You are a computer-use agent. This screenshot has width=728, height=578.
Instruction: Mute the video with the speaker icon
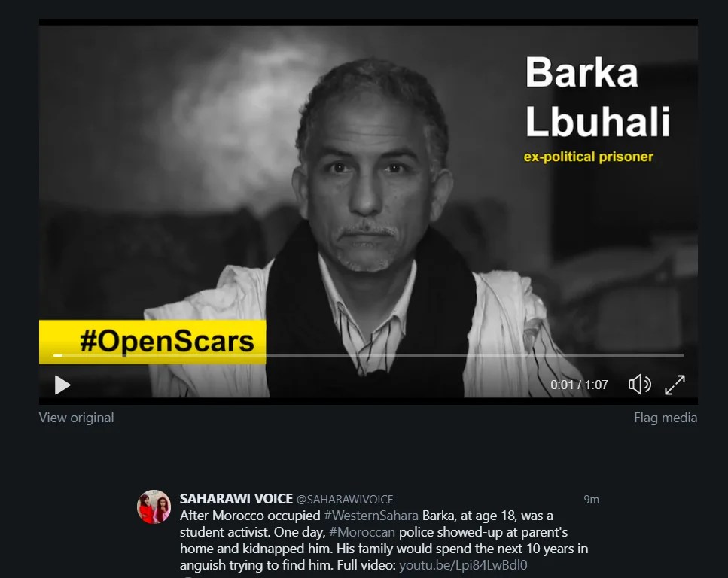(639, 385)
